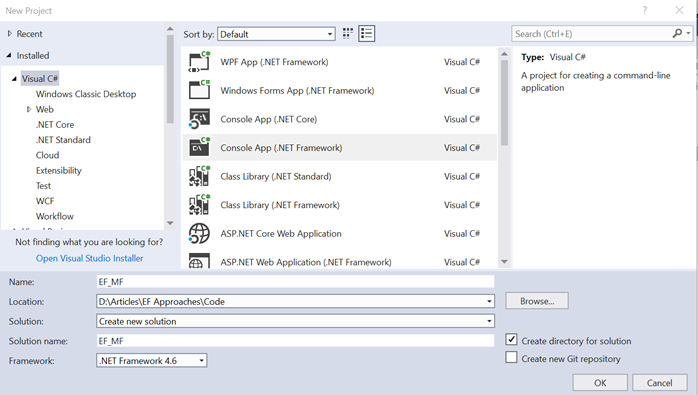Select ASP.NET Core Web Application text
Screen dimensions: 698x395
[281, 233]
